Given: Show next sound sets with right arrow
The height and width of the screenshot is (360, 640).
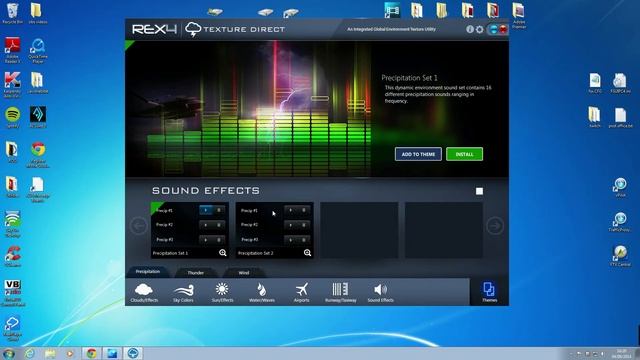Looking at the screenshot, I should (495, 226).
